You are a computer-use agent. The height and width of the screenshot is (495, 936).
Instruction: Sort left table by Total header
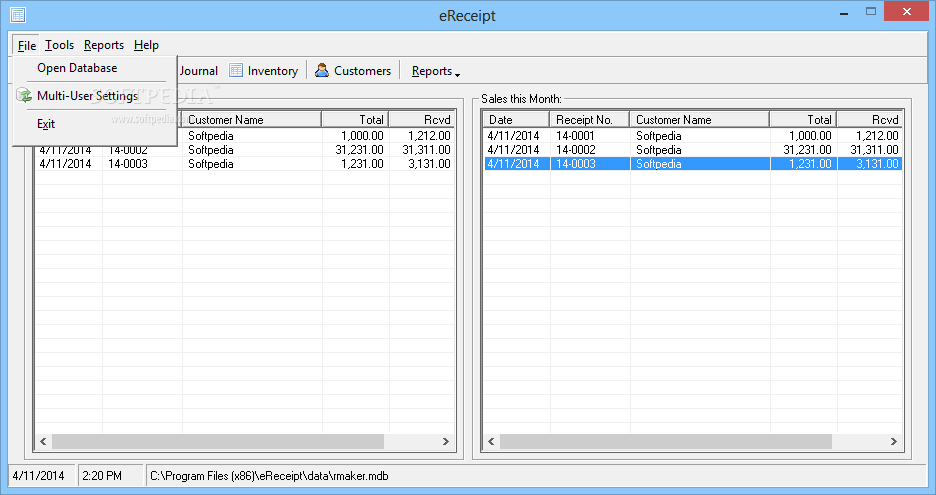pyautogui.click(x=355, y=119)
